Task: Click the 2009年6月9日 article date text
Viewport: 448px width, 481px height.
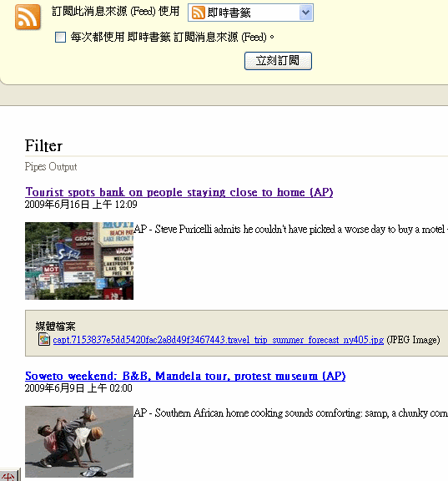Action: (x=78, y=388)
